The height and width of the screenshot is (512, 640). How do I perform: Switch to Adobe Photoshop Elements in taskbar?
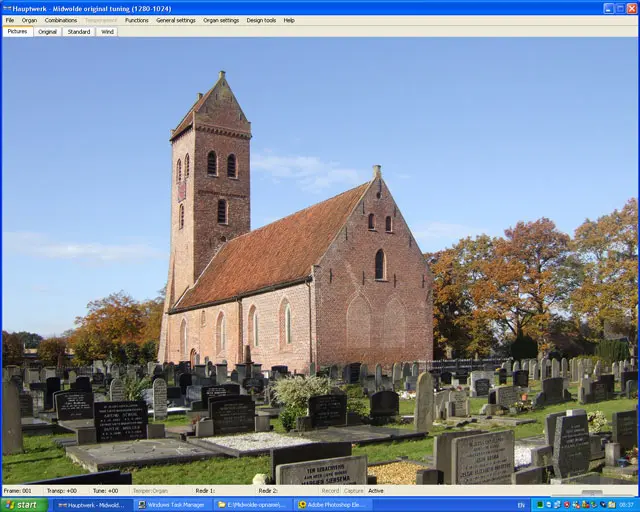[x=334, y=505]
